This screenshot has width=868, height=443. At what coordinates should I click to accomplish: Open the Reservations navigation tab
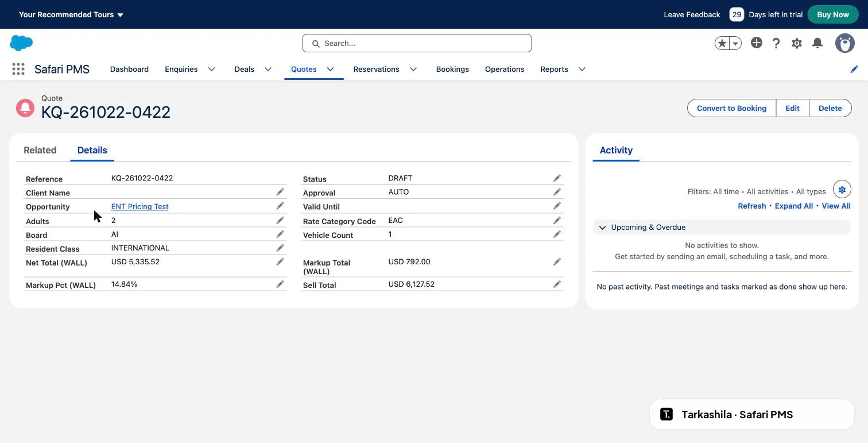(377, 69)
